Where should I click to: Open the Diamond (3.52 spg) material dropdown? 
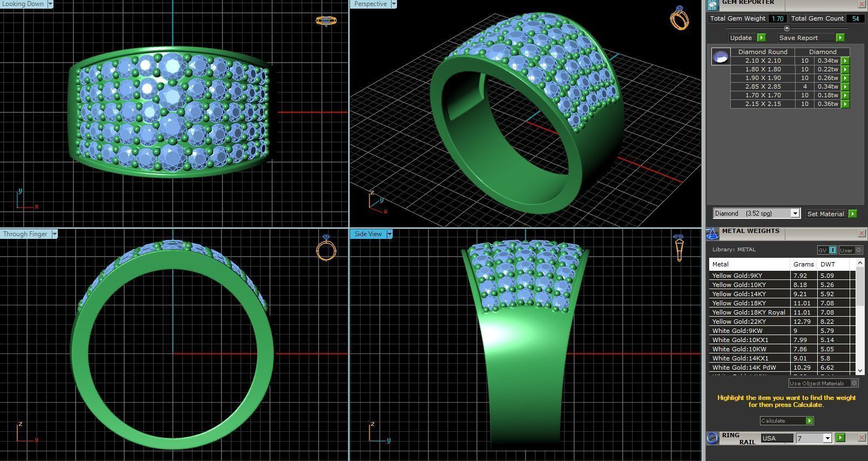(795, 213)
